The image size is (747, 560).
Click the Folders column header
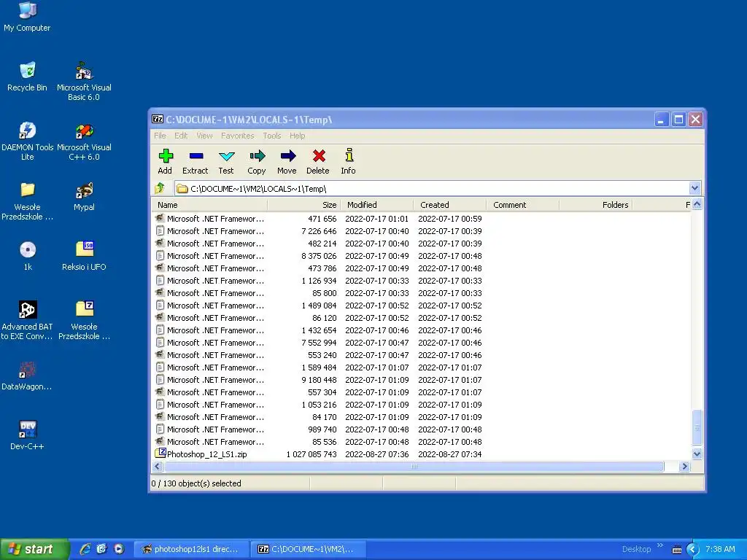[x=595, y=205]
